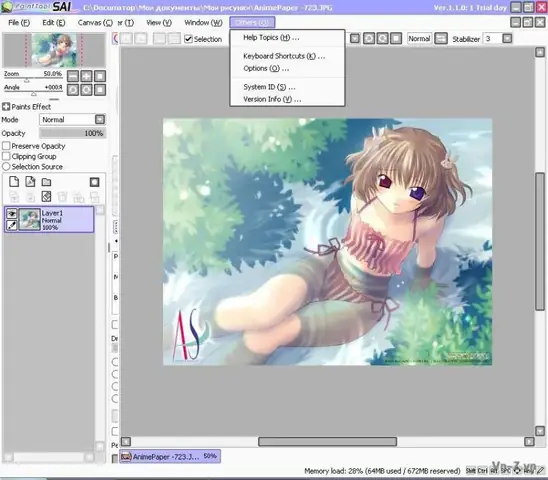548x480 pixels.
Task: Open the Stabilizer value dropdown
Action: 507,38
